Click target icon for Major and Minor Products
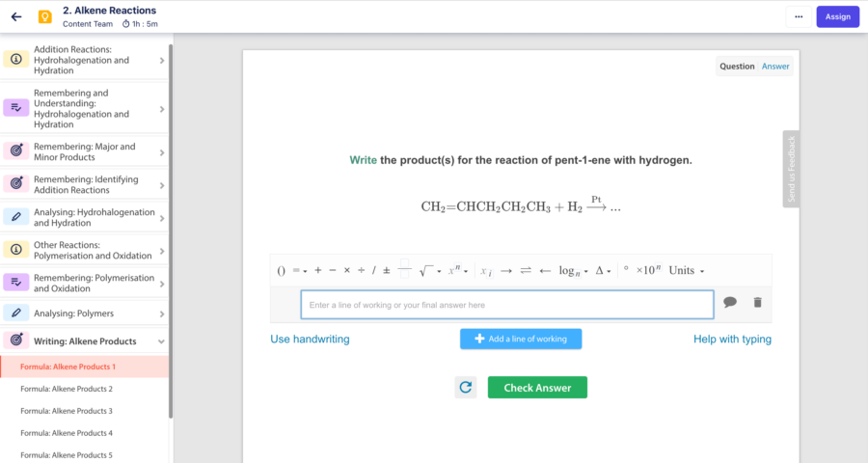868x463 pixels. (x=16, y=150)
